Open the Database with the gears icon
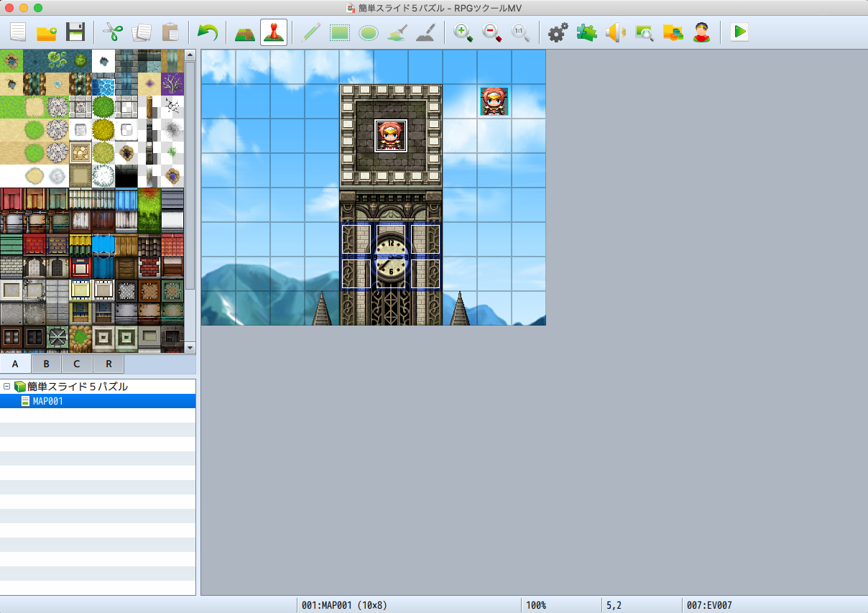The height and width of the screenshot is (613, 868). pyautogui.click(x=558, y=32)
